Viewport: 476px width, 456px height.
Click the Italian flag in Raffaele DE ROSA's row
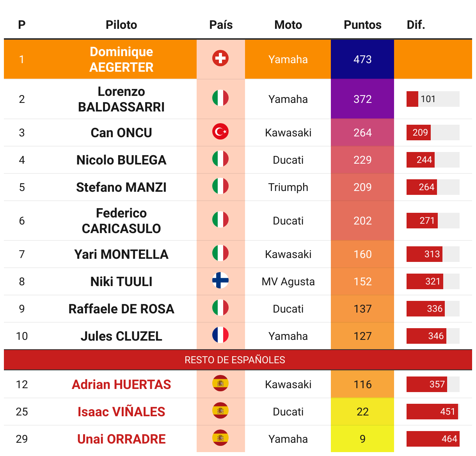pos(220,308)
